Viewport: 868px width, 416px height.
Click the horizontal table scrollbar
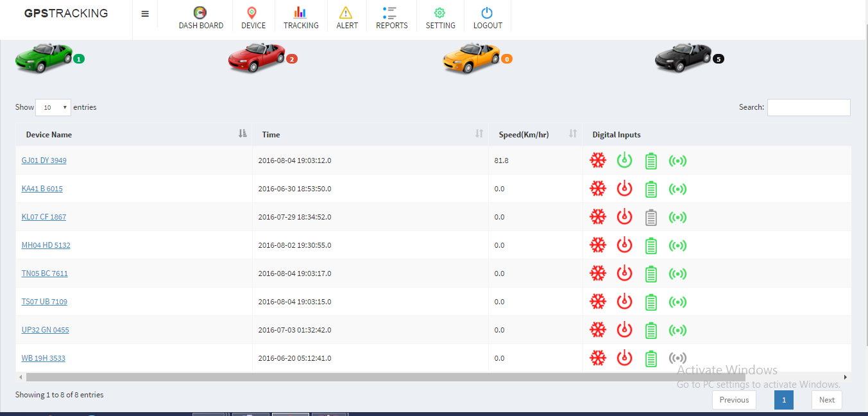(385, 377)
